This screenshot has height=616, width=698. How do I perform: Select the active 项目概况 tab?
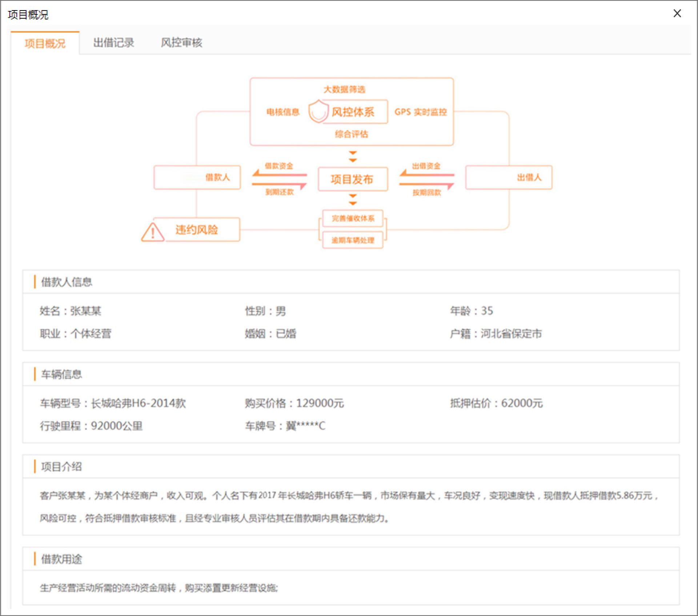point(45,44)
